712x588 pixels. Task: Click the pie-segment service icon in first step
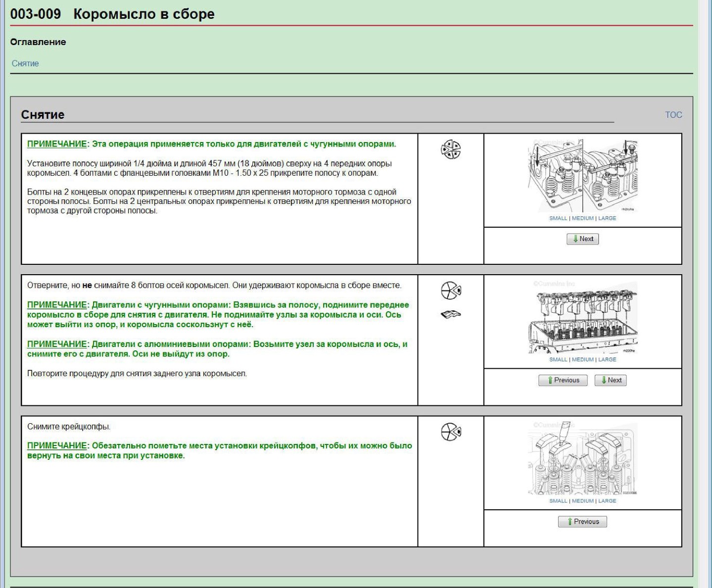(451, 149)
